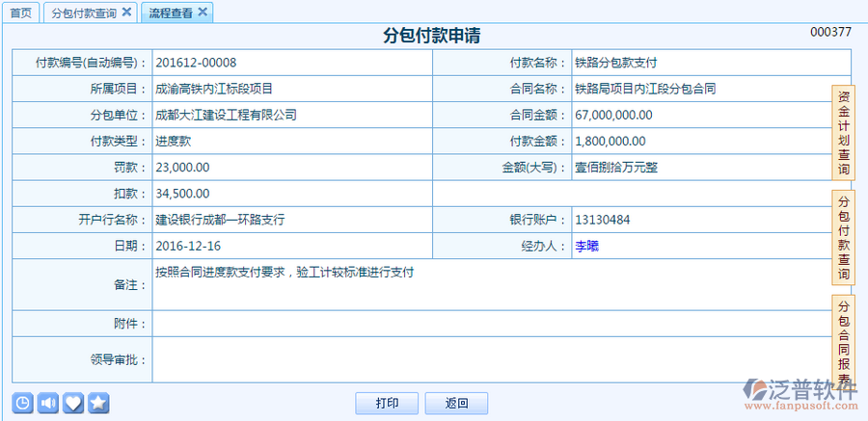Click payment number 201612-00008
The image size is (868, 421).
point(196,63)
